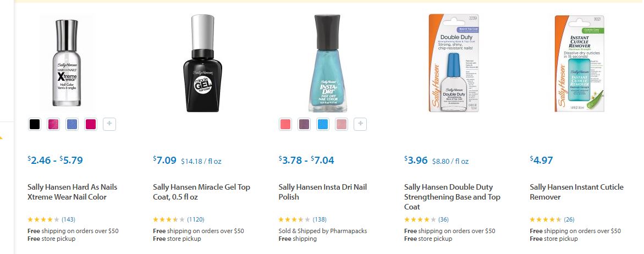Pick the magenta Xtreme Wear color swatch
The width and height of the screenshot is (644, 254).
tap(91, 124)
